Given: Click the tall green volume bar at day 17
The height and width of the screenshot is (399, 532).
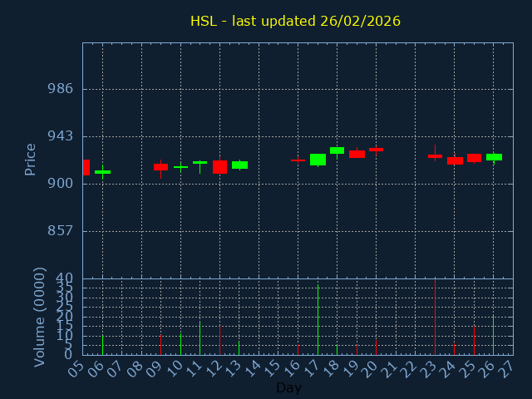Looking at the screenshot, I should click(x=318, y=320).
